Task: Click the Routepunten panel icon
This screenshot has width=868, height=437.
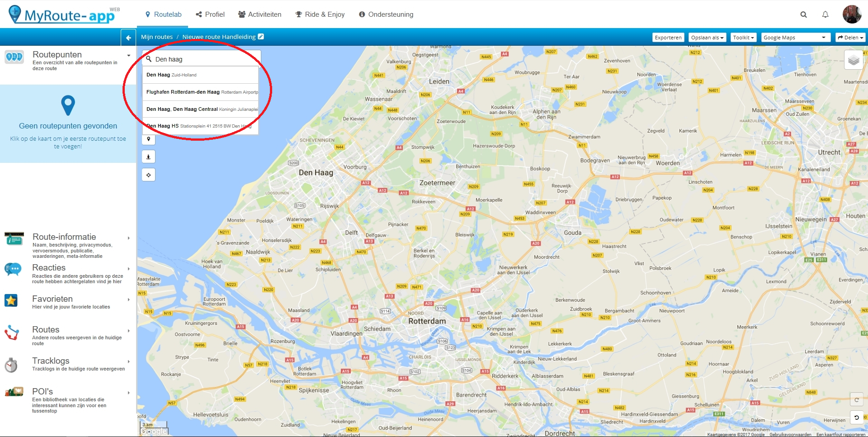Action: coord(14,57)
